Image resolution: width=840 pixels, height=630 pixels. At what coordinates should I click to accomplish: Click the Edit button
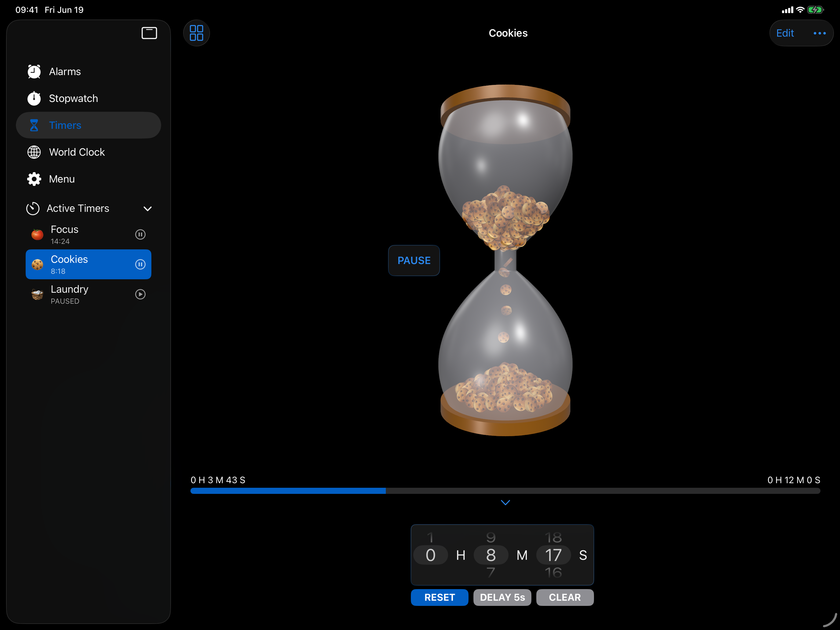tap(785, 33)
